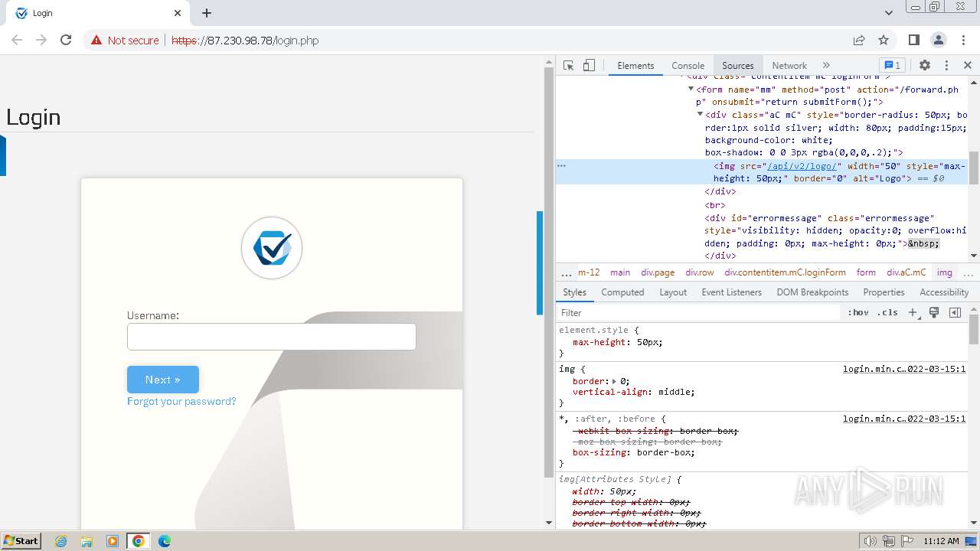Open the Computed subtab

(622, 292)
